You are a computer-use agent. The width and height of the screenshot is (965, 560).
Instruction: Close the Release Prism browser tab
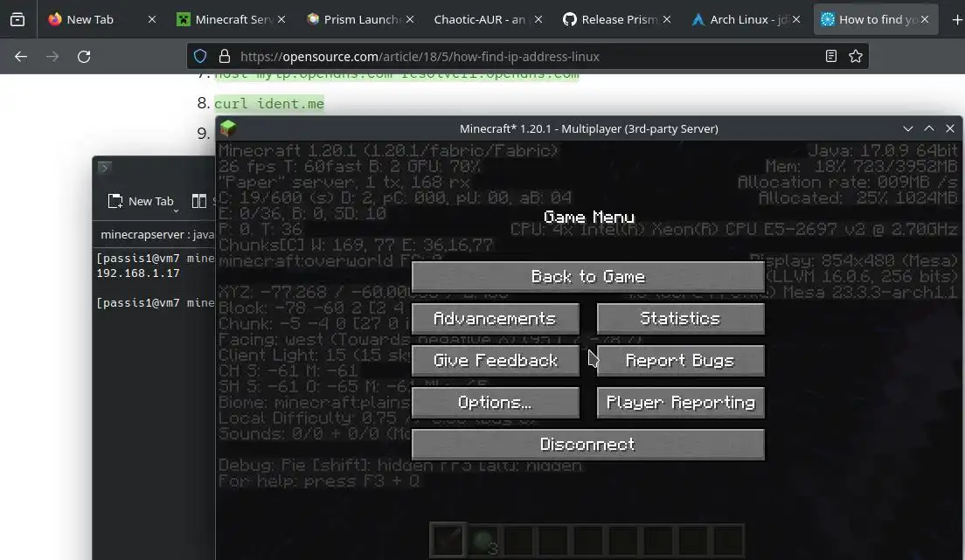667,20
